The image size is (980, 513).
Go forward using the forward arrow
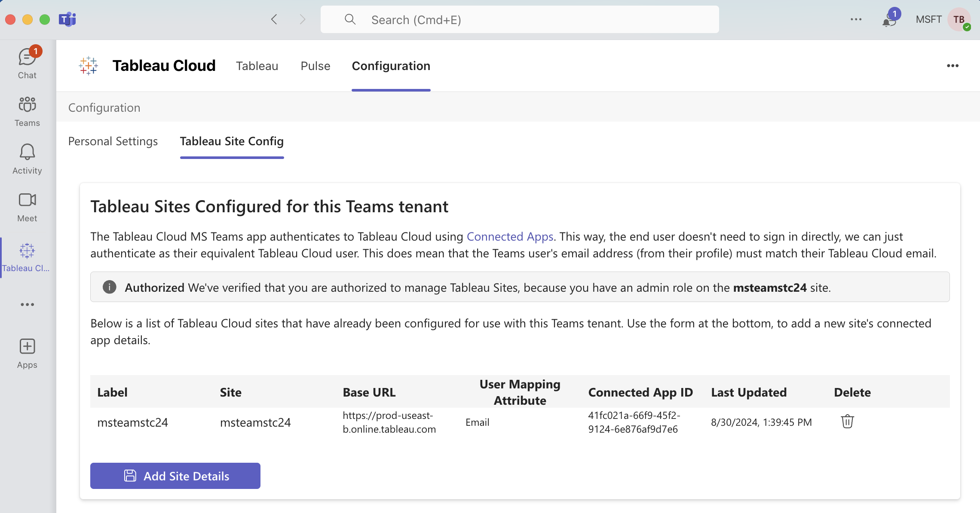[x=303, y=19]
